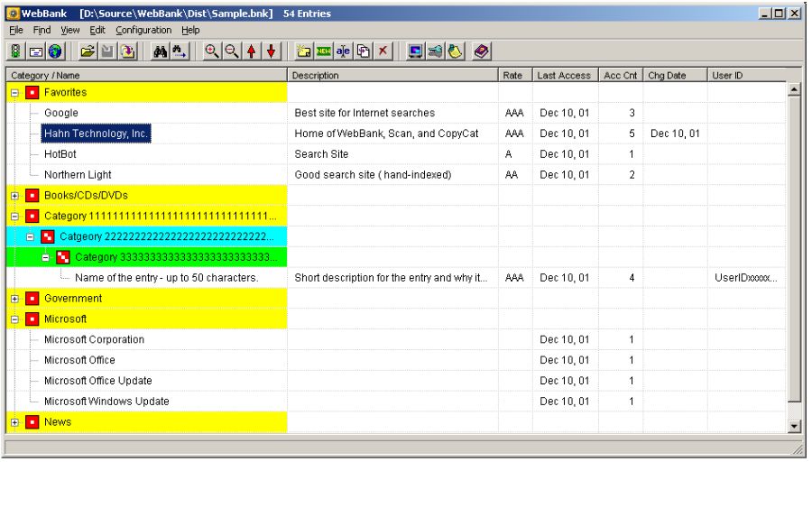Click the binoculars find icon

pyautogui.click(x=160, y=51)
